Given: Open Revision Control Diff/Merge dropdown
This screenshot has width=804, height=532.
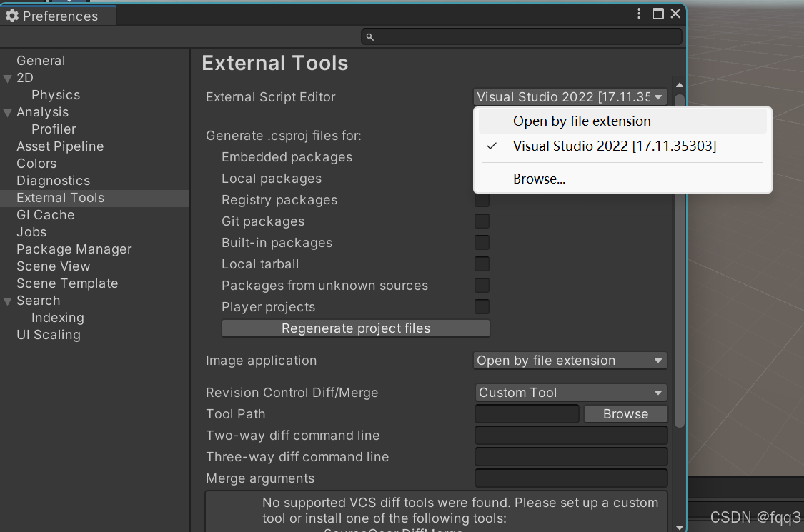Looking at the screenshot, I should (x=571, y=393).
